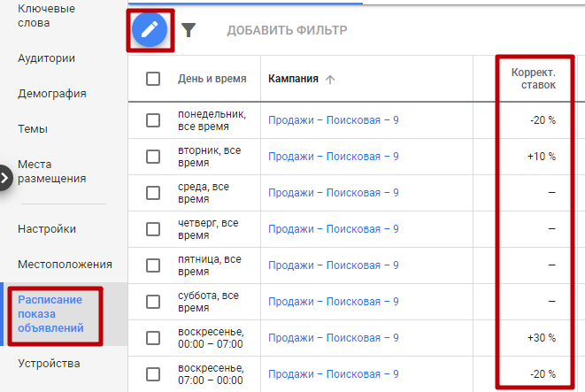Open Темы in sidebar

coord(33,129)
